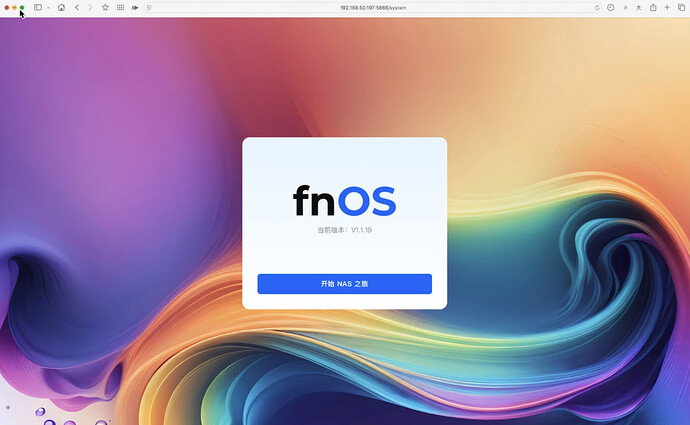Click the 开始 NAS 之旅 button
This screenshot has width=690, height=425.
pos(345,284)
